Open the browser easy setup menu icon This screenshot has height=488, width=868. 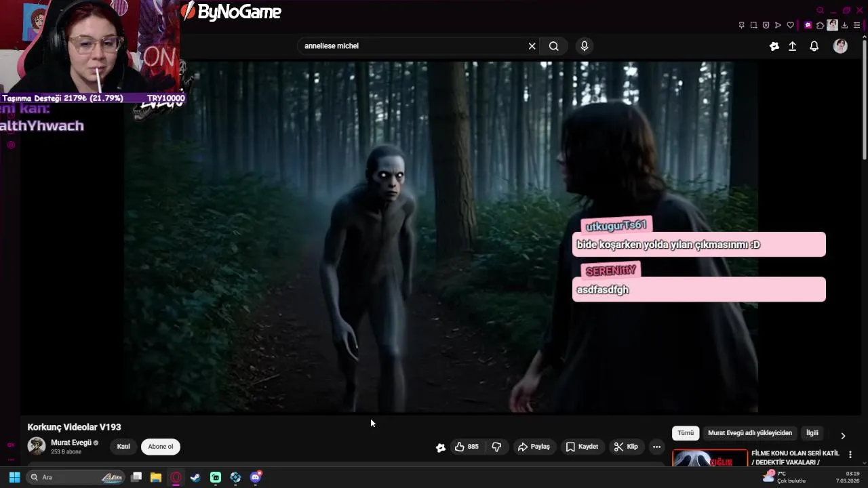857,25
